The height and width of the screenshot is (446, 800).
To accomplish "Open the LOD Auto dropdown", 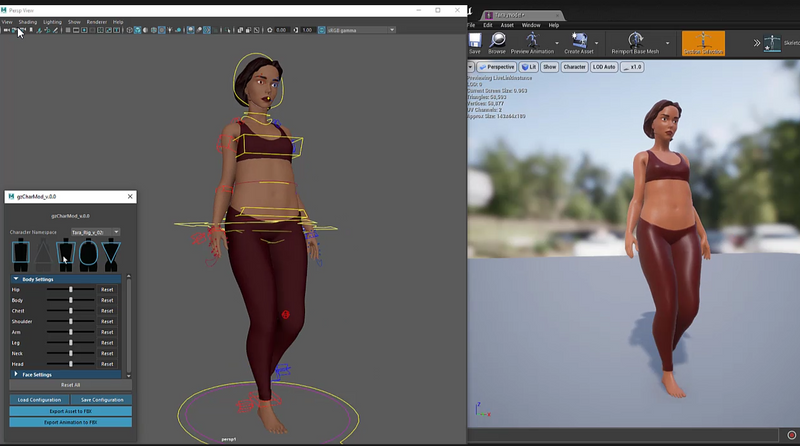I will [602, 67].
